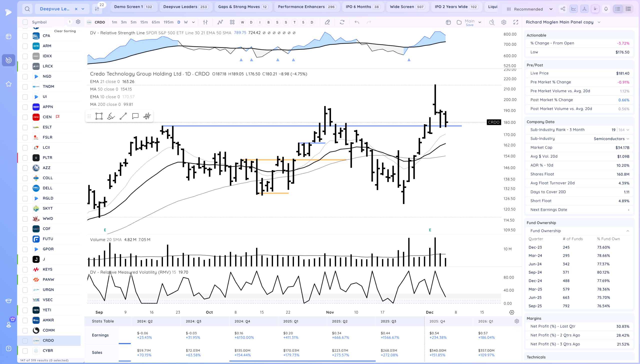Viewport: 640px width, 364px height.
Task: Click the chart refresh icon
Action: coord(342,22)
